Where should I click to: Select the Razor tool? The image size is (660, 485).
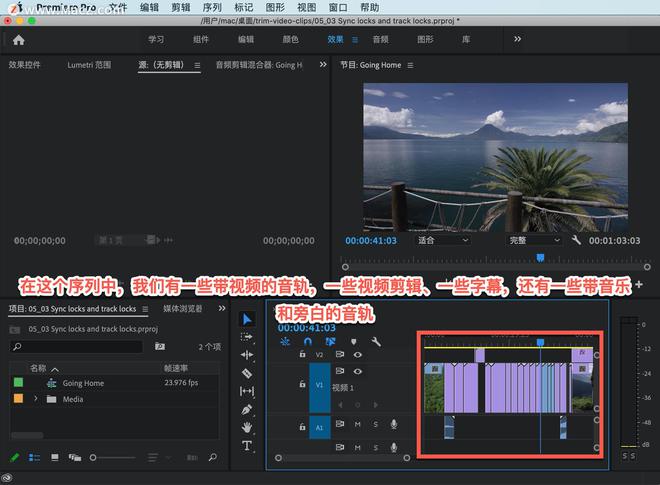click(x=247, y=373)
